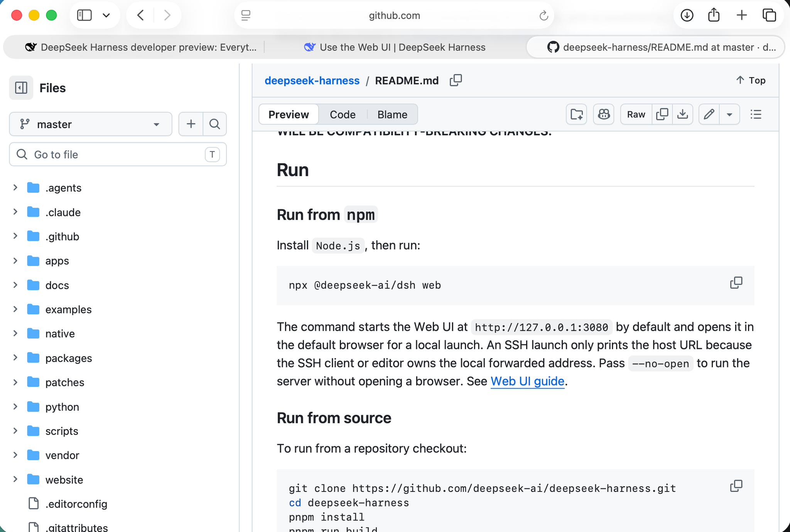The image size is (790, 532).
Task: Expand the apps folder chevron
Action: [x=15, y=261]
